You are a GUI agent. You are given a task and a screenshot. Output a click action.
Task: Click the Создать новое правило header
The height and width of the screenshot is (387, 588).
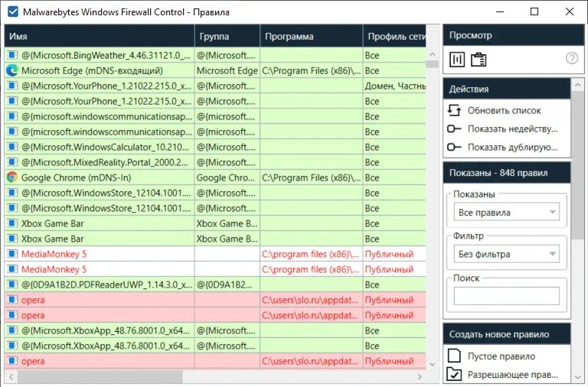tap(507, 334)
